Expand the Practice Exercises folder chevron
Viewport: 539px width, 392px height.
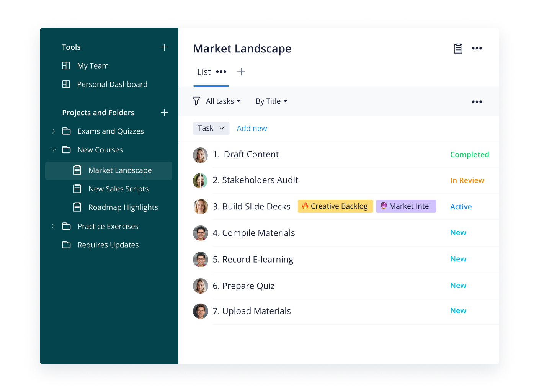pos(53,226)
